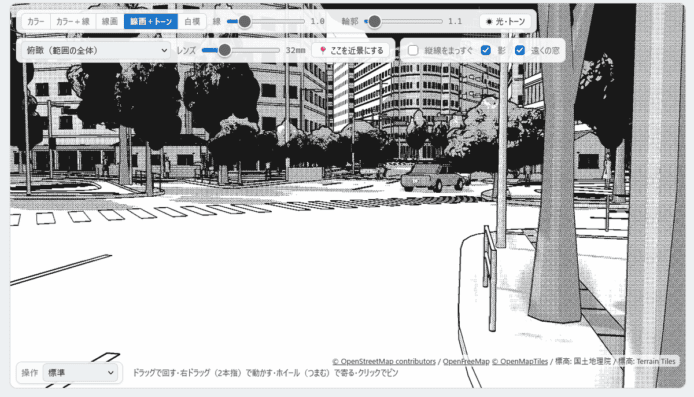
Task: Open the OpenStreetMap contributors link
Action: (384, 361)
